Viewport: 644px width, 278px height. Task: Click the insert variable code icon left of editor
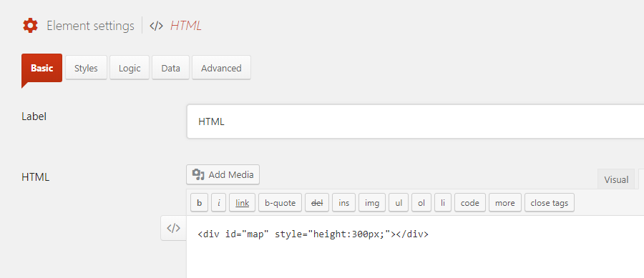tap(173, 228)
